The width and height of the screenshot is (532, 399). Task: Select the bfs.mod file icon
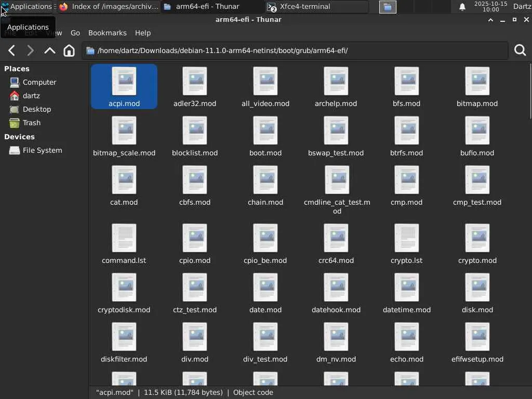pyautogui.click(x=406, y=81)
